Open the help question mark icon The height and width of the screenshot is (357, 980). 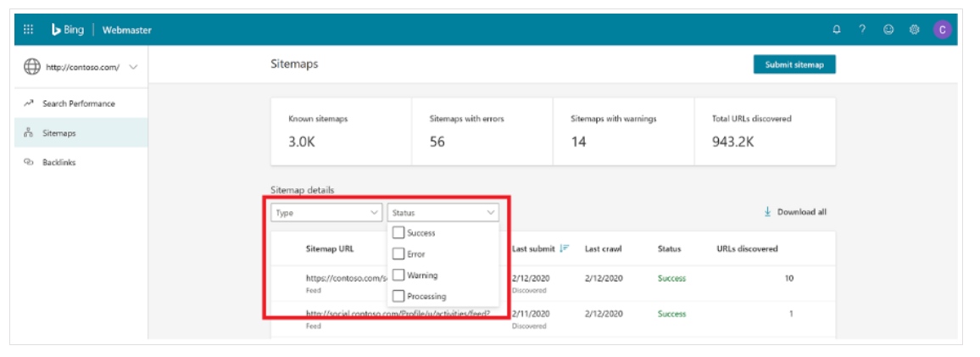(862, 30)
